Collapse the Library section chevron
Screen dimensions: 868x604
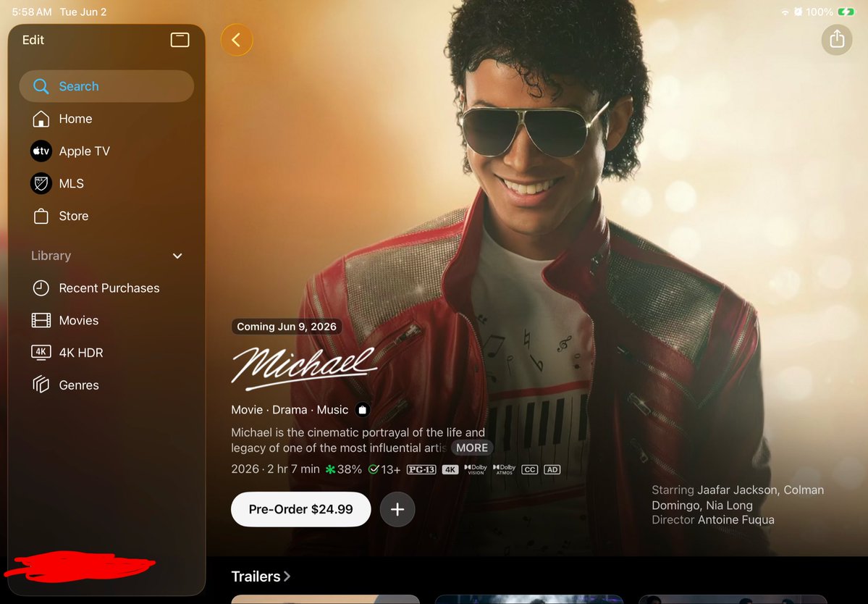click(x=177, y=256)
